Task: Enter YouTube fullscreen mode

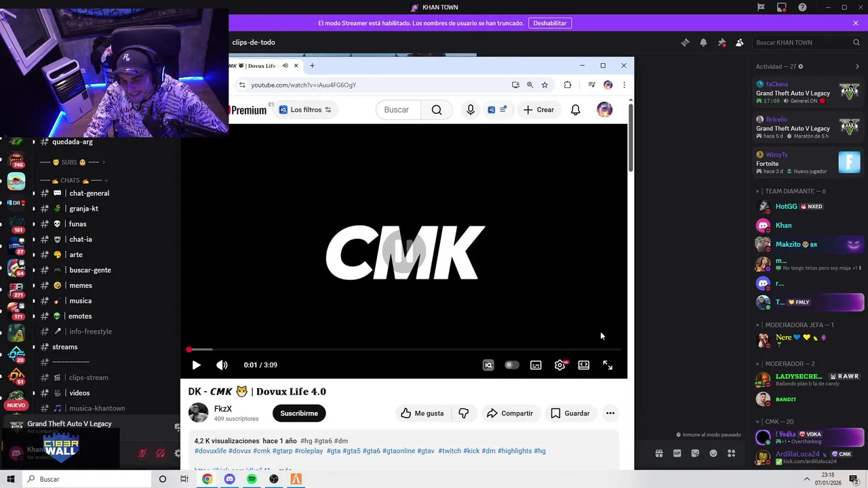Action: pos(608,365)
